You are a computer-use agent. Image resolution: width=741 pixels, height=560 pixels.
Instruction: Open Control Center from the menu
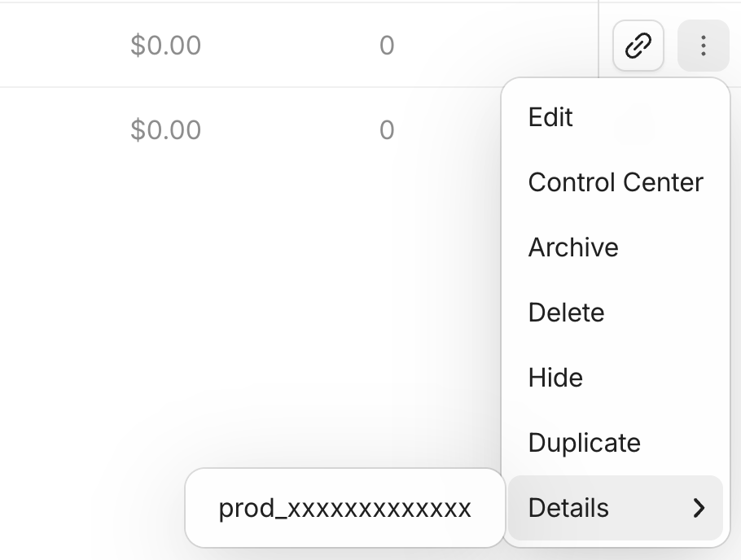616,182
